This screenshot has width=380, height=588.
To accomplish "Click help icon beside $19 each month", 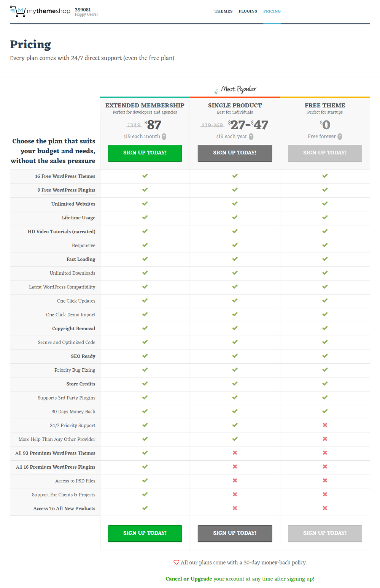I will [x=164, y=136].
